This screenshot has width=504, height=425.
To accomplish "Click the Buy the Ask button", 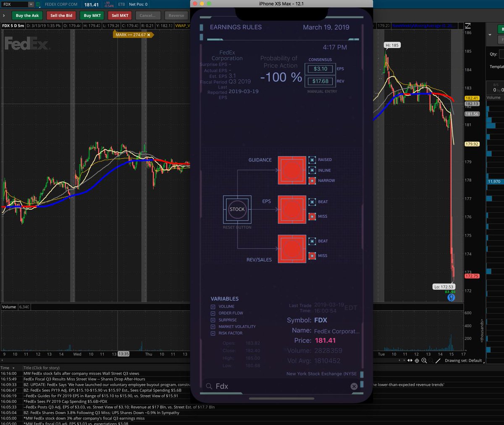I will (x=27, y=16).
